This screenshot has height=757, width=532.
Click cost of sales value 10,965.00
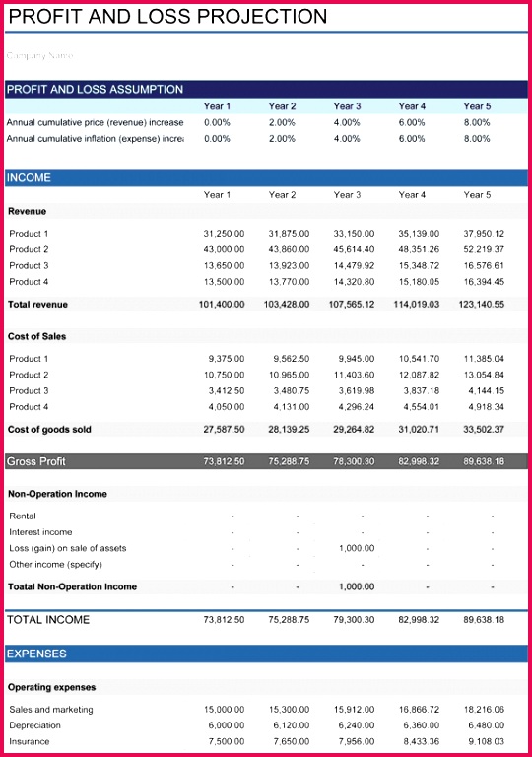click(289, 375)
